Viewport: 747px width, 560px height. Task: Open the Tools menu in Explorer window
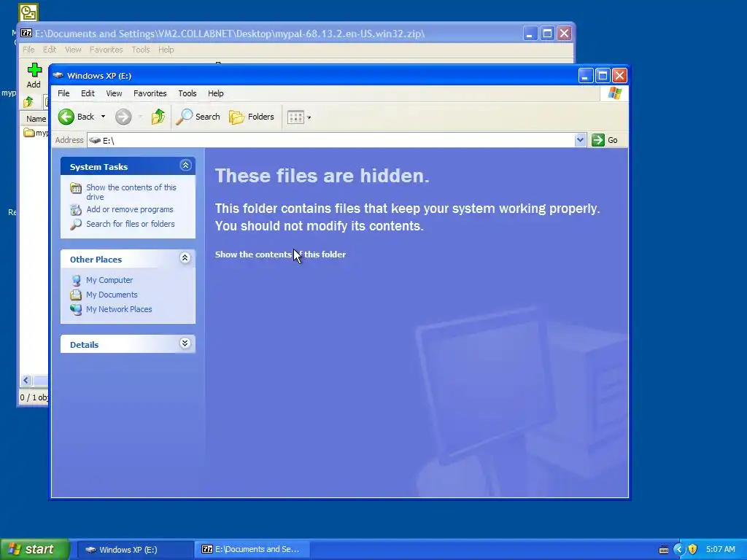point(187,93)
